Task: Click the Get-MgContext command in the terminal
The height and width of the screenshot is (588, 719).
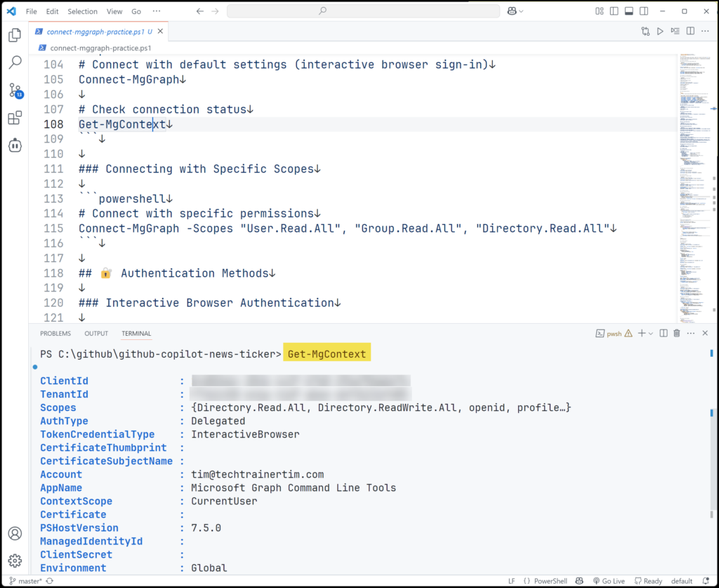Action: coord(327,354)
